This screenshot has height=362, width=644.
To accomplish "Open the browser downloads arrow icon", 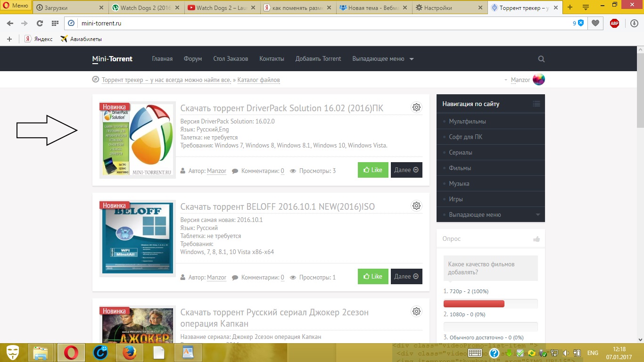I will (x=635, y=23).
